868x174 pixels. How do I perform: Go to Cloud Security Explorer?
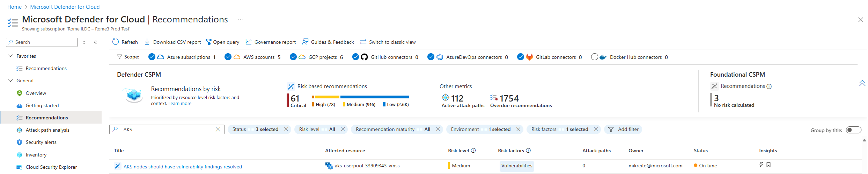[51, 167]
